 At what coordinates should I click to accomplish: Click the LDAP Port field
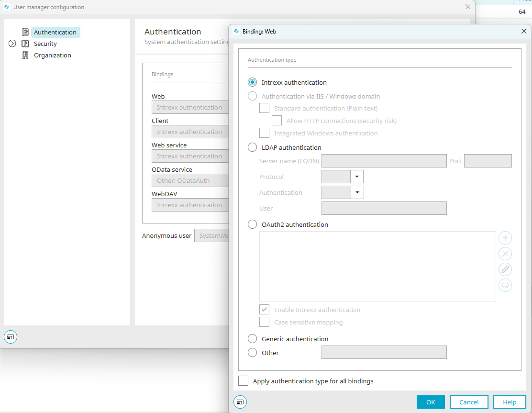[488, 161]
